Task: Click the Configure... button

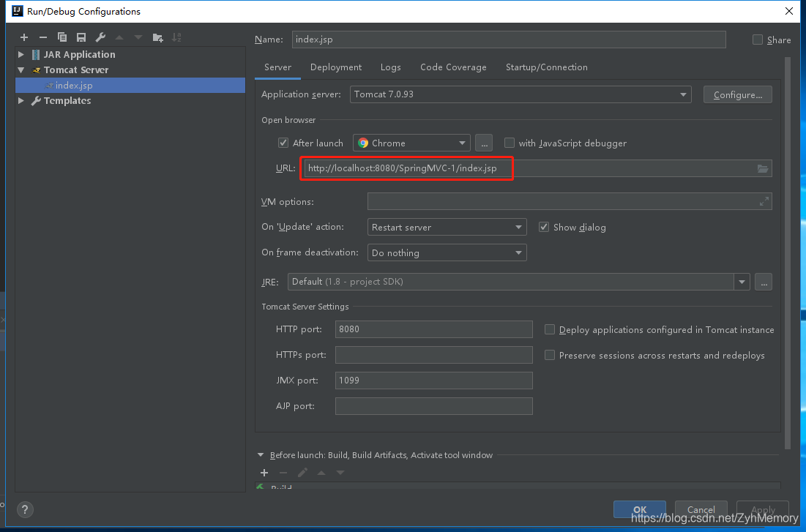Action: click(738, 94)
